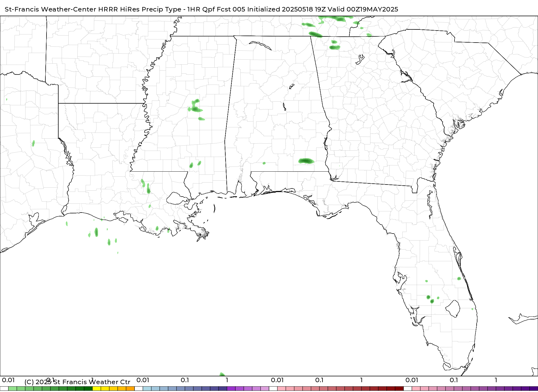Click the Lake Pontchartrain outline in Louisiana

(178, 198)
